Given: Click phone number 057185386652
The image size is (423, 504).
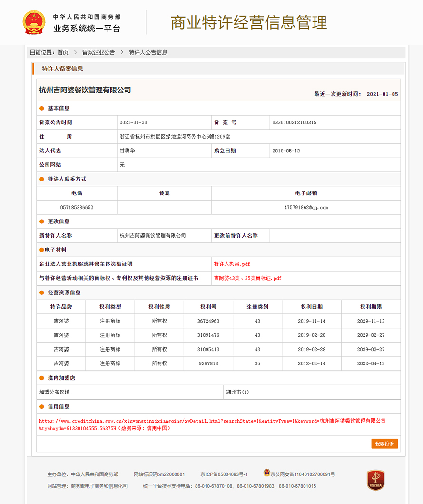Looking at the screenshot, I should [77, 207].
